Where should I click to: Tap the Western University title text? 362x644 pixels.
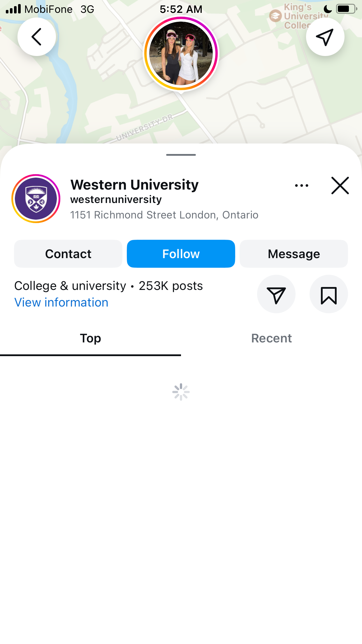[x=134, y=185]
